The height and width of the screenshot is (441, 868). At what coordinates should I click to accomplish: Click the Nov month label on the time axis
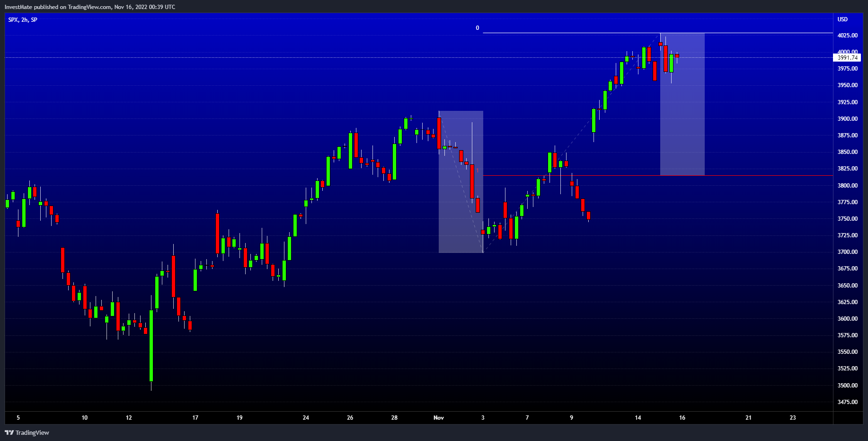point(439,418)
